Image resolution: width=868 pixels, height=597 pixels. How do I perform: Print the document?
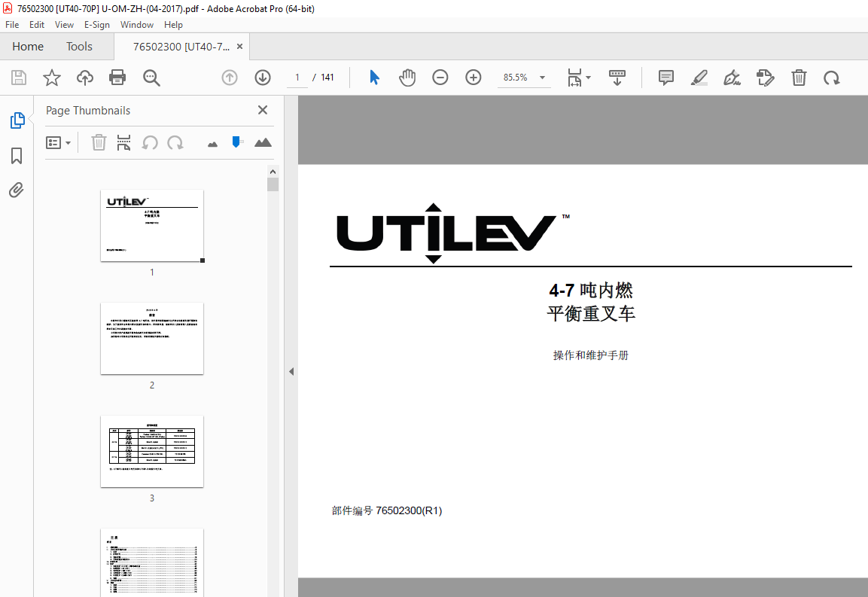117,78
